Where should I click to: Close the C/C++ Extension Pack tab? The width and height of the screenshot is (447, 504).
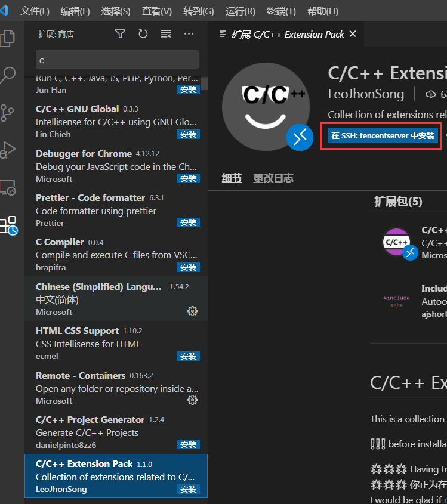(353, 34)
